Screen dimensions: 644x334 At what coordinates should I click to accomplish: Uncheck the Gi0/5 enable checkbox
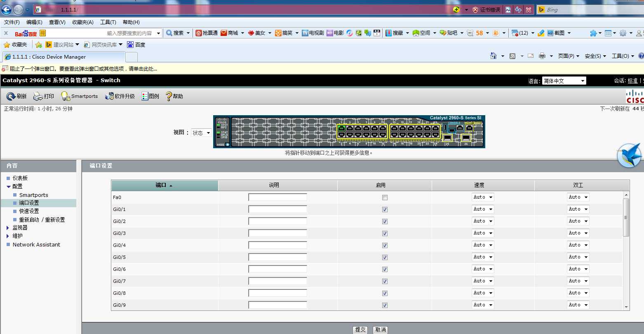pyautogui.click(x=385, y=257)
